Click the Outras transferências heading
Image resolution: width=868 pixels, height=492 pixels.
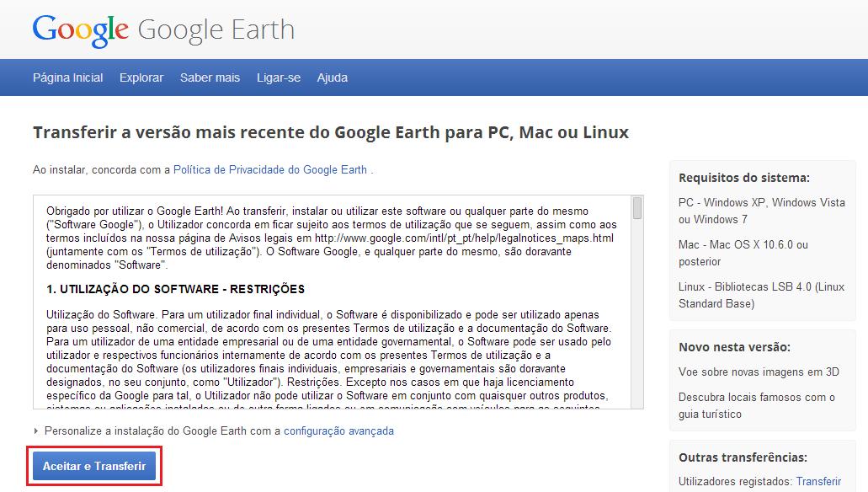[x=743, y=457]
